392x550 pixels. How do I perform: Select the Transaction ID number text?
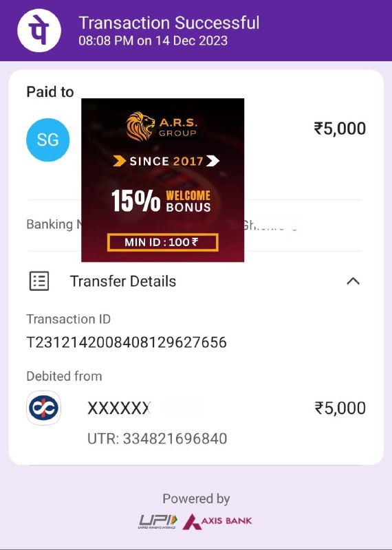(127, 342)
